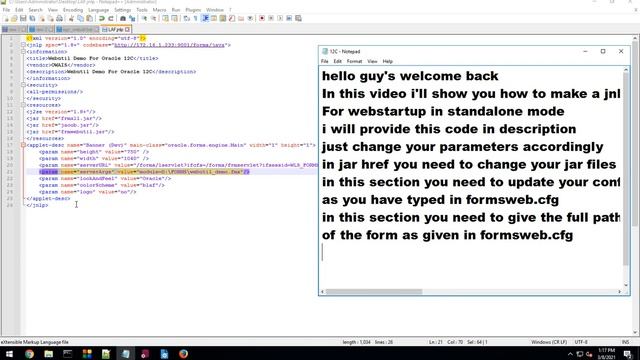Screen dimensions: 640x360
Task: Click the Notepad vertical scrollbar thumb
Action: pos(626,169)
